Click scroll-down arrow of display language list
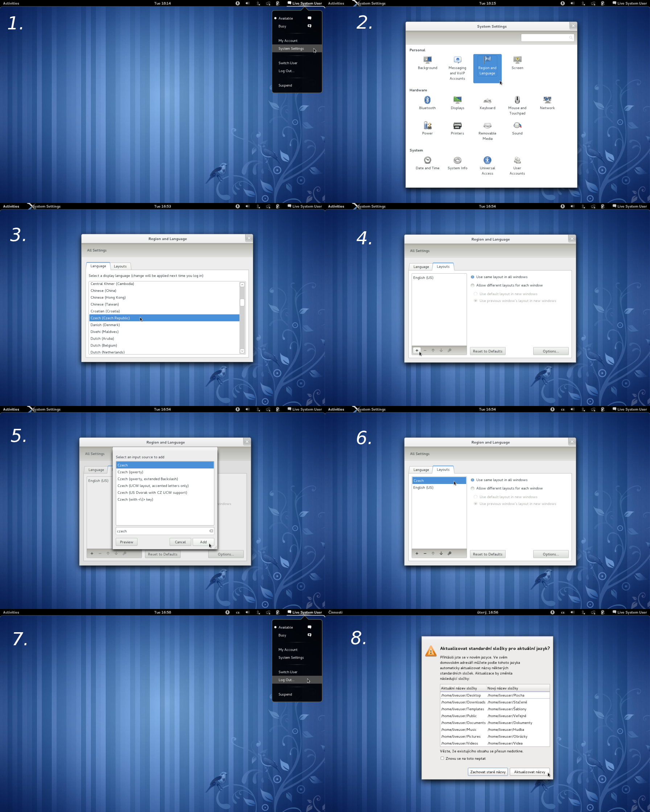 (x=242, y=351)
